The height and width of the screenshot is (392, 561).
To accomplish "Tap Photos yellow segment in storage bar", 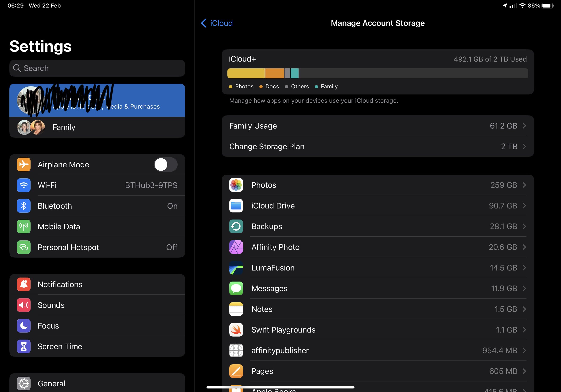I will coord(246,73).
